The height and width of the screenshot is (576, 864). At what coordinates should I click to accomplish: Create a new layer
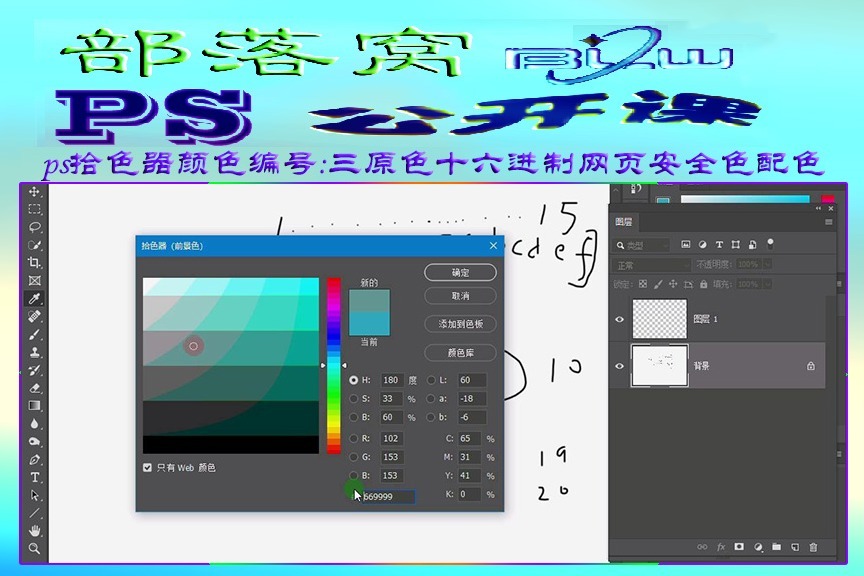tap(795, 547)
